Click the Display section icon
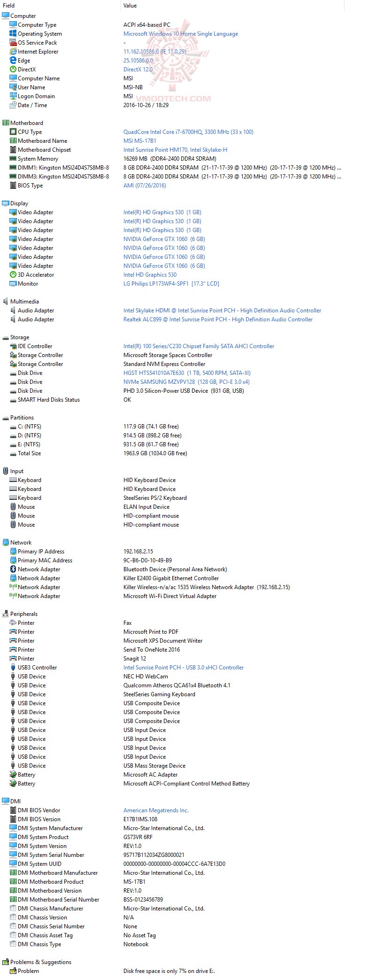Image resolution: width=368 pixels, height=980 pixels. pyautogui.click(x=6, y=203)
